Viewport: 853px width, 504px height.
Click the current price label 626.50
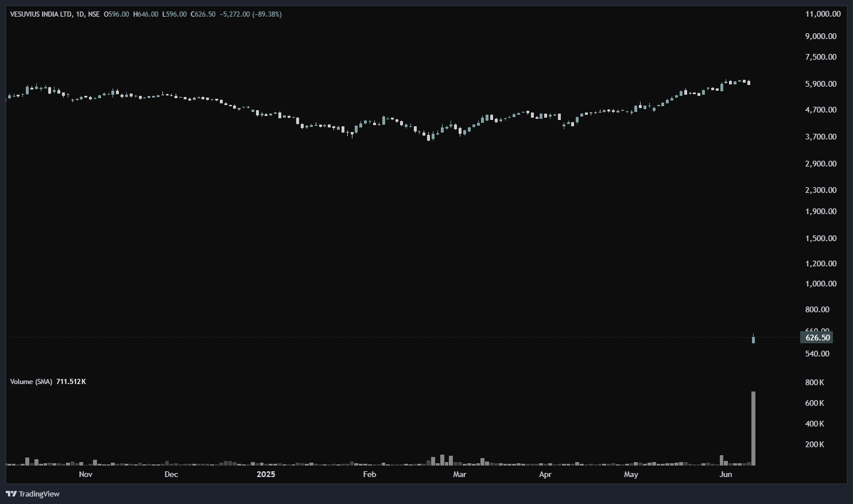point(817,338)
